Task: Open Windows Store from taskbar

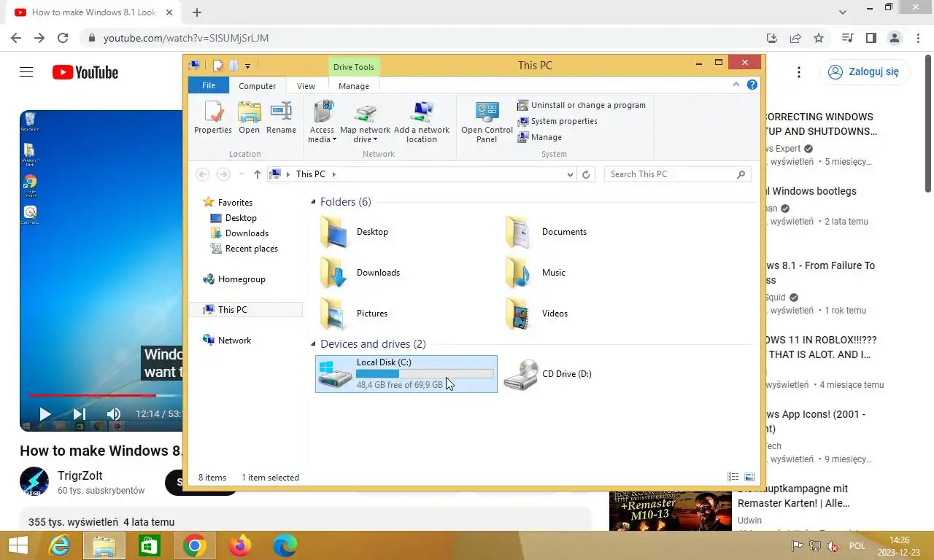Action: [x=150, y=545]
